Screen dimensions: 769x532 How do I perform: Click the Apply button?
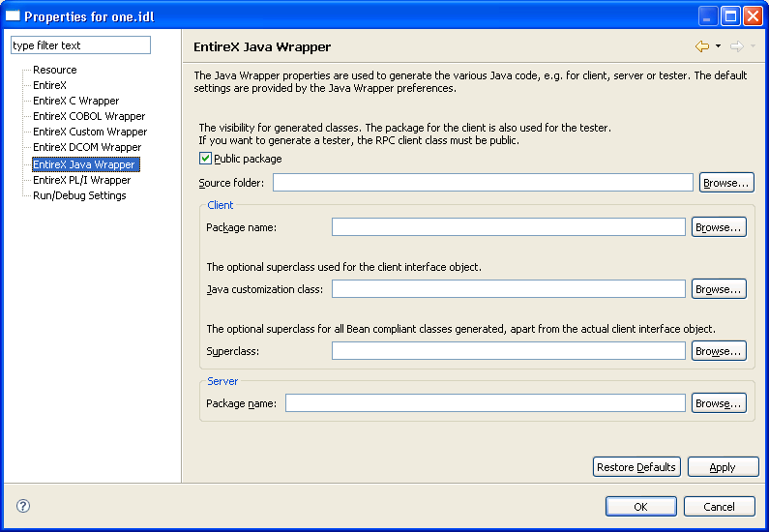point(723,467)
